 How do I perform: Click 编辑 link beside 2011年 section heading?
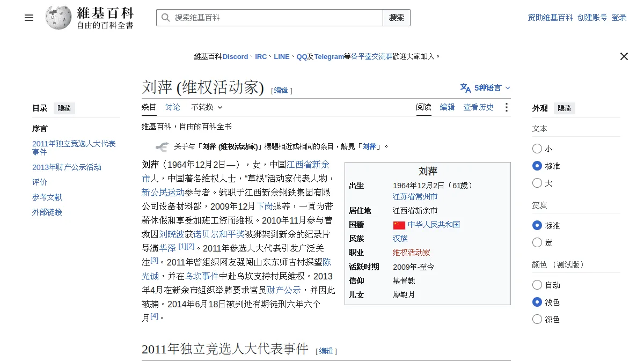pyautogui.click(x=326, y=351)
